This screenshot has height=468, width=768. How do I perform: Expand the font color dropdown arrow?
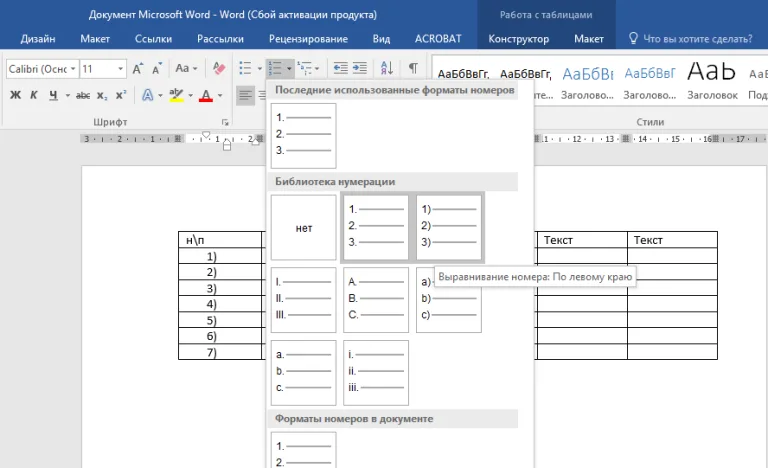[x=220, y=95]
